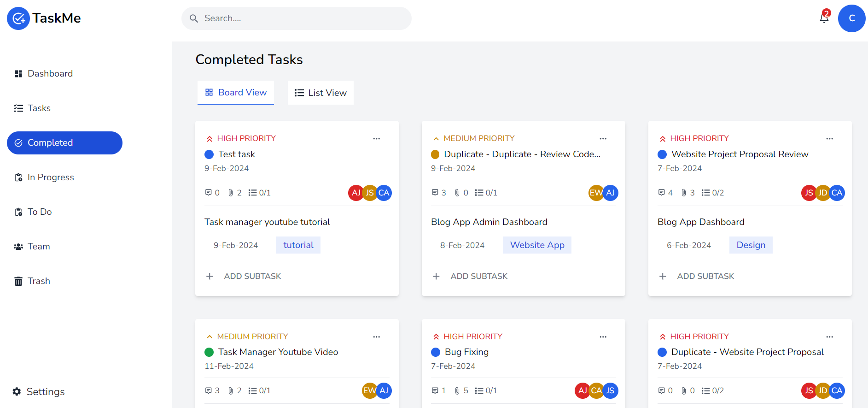Open options menu for Task Manager Youtube Video card
This screenshot has width=868, height=408.
[x=377, y=337]
